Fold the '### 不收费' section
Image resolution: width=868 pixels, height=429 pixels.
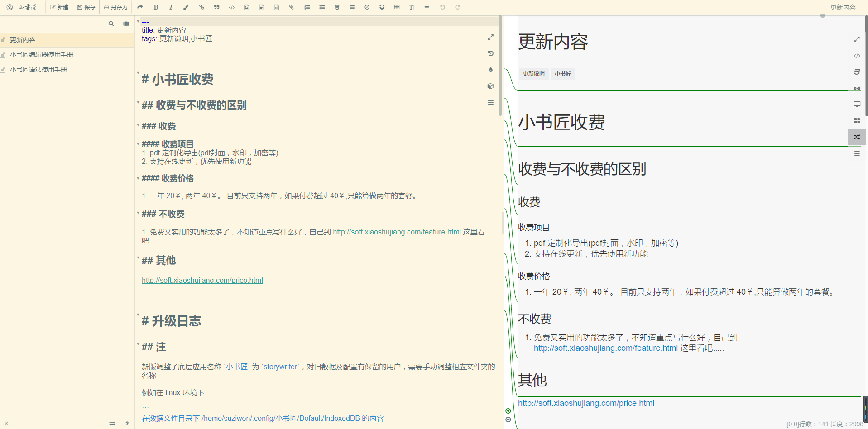click(138, 212)
